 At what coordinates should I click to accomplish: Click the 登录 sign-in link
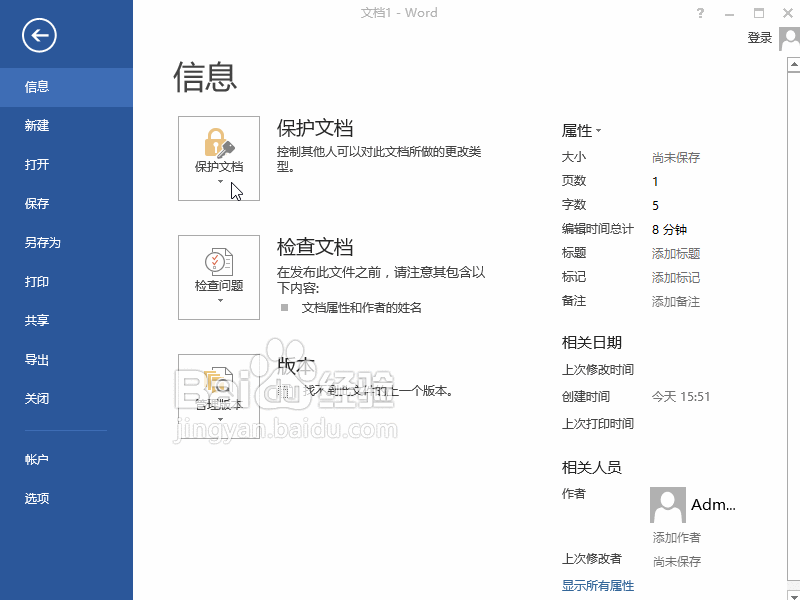click(x=760, y=38)
